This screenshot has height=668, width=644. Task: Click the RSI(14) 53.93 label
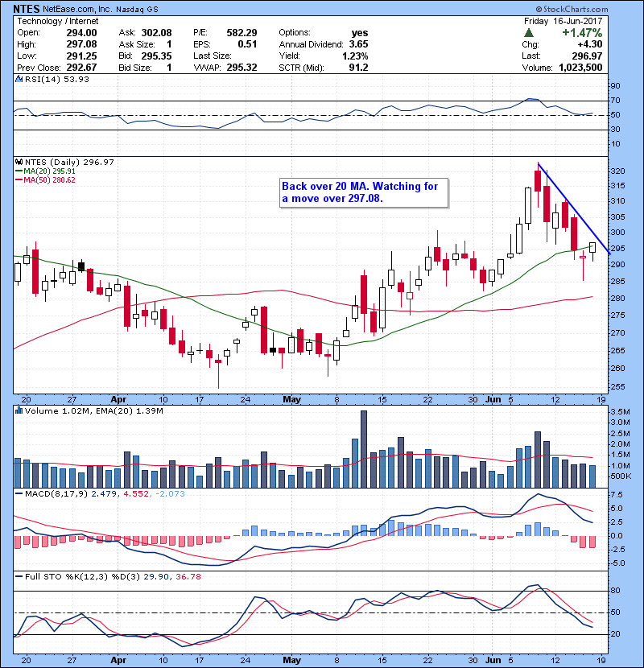tap(56, 79)
